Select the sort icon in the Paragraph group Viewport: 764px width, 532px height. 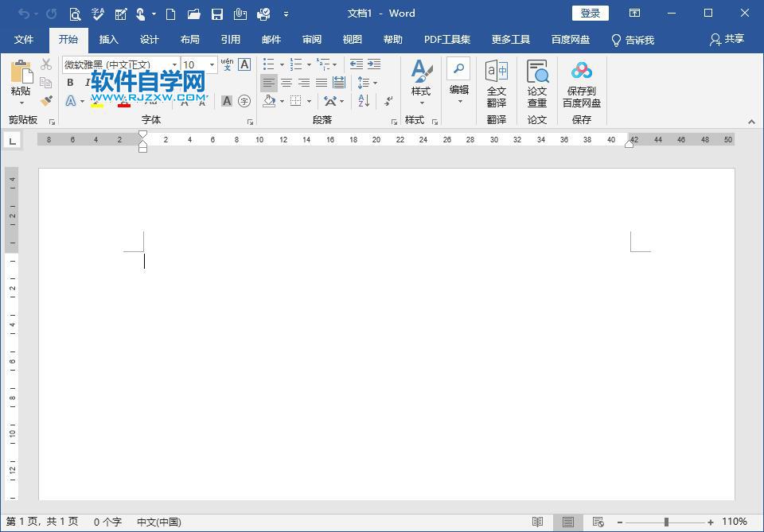pos(364,101)
